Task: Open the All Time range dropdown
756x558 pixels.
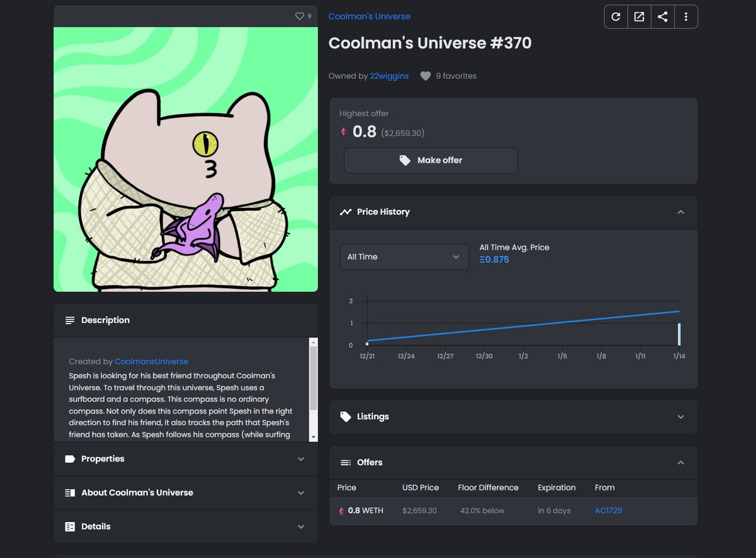Action: 404,257
